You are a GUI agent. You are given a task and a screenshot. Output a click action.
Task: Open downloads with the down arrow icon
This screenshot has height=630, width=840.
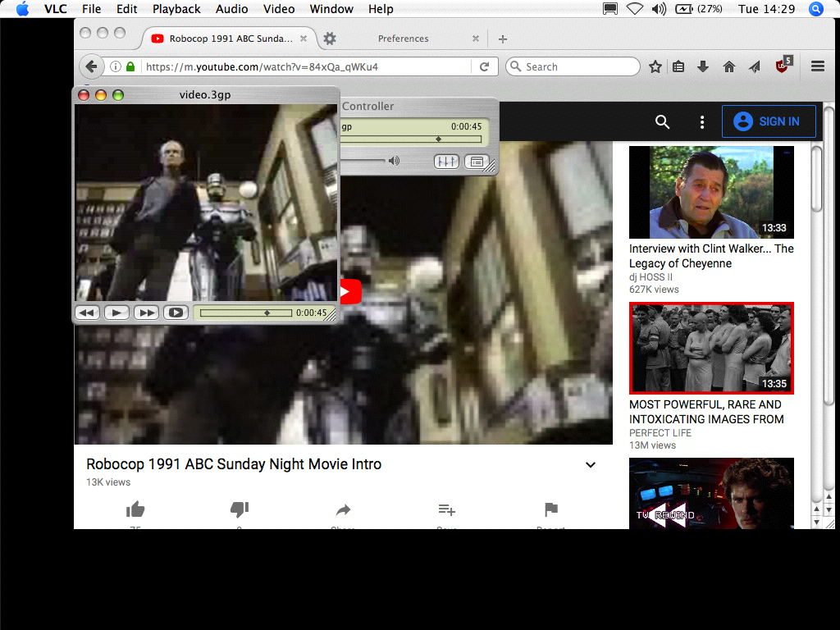point(703,66)
